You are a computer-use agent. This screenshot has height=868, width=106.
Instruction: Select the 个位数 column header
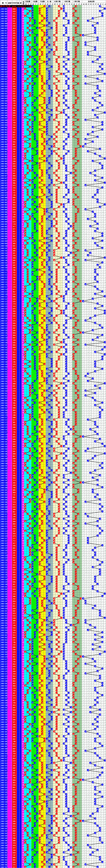tap(42, 2)
